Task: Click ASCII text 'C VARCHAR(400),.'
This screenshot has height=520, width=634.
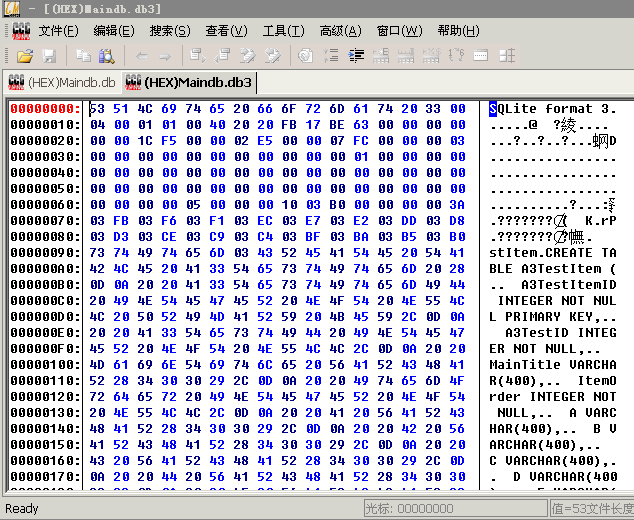Action: click(553, 461)
